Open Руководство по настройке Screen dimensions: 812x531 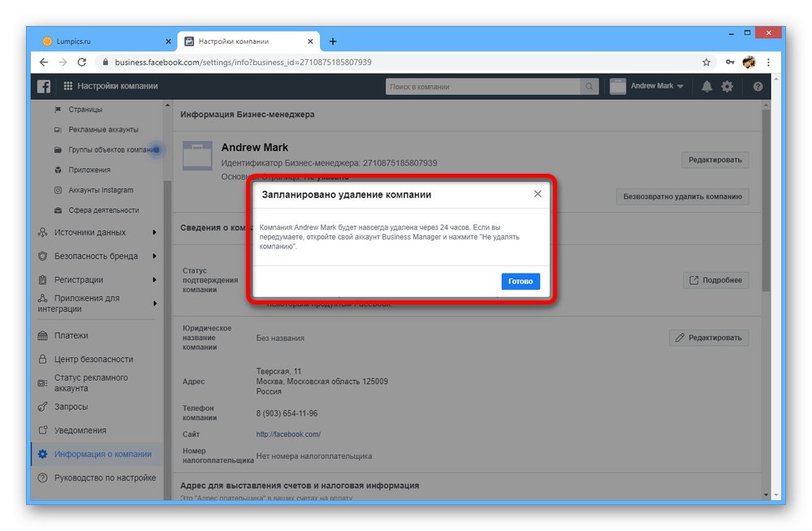(105, 477)
